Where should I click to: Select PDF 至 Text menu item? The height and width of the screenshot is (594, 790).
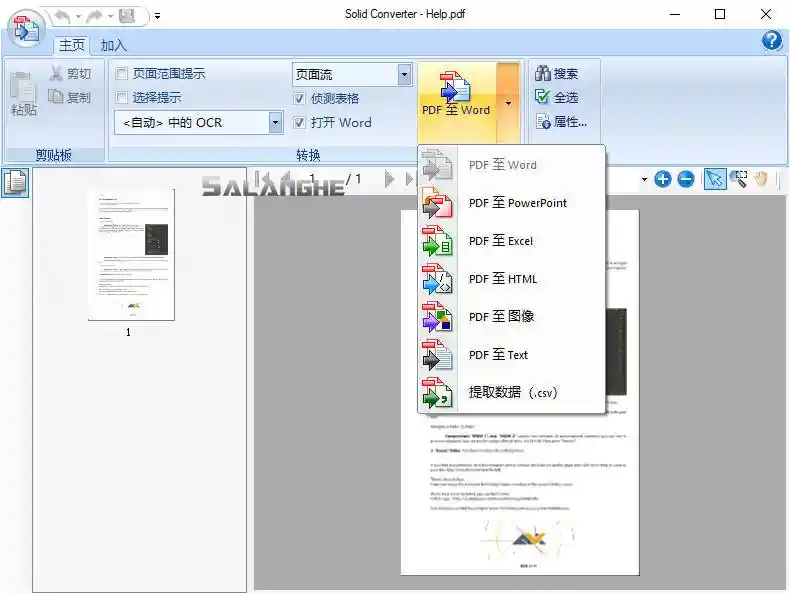(511, 355)
